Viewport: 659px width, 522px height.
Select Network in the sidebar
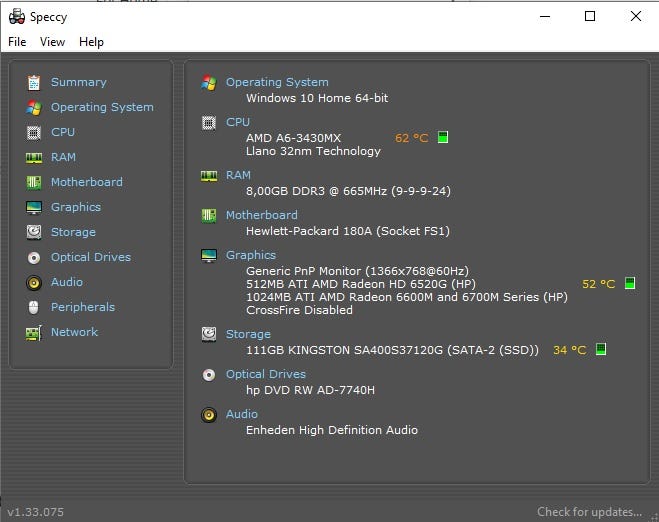pyautogui.click(x=74, y=332)
